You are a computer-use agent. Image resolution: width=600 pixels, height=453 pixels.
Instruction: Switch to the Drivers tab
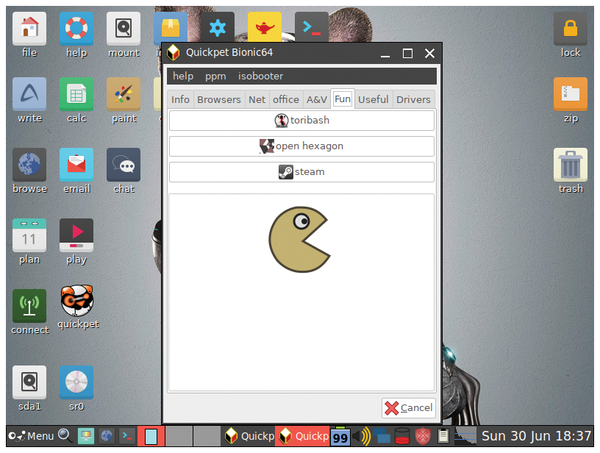[x=413, y=99]
